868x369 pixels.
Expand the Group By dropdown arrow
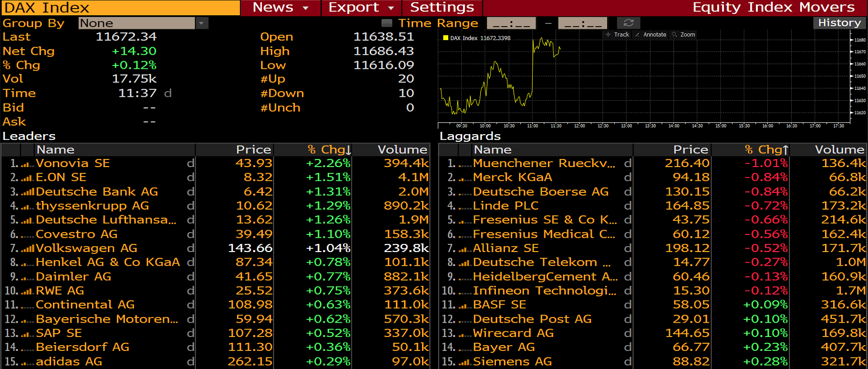[x=202, y=23]
